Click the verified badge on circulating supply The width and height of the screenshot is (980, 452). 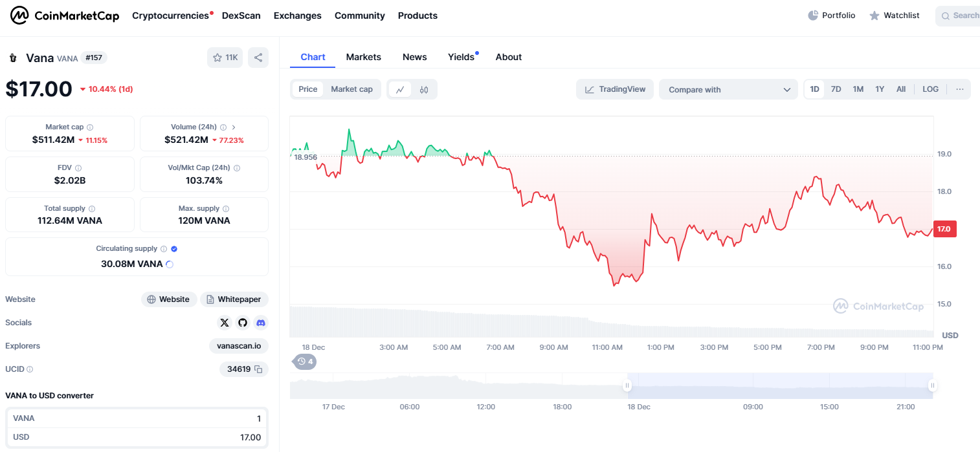(174, 249)
